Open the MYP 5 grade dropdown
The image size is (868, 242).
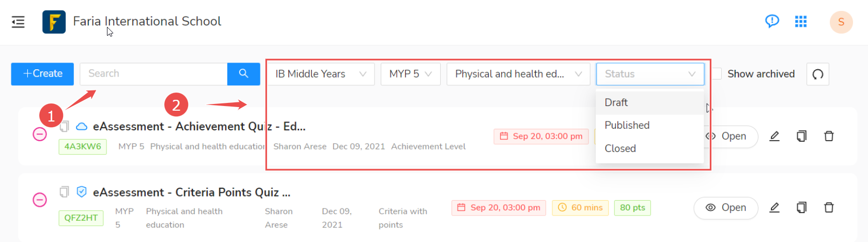click(410, 74)
